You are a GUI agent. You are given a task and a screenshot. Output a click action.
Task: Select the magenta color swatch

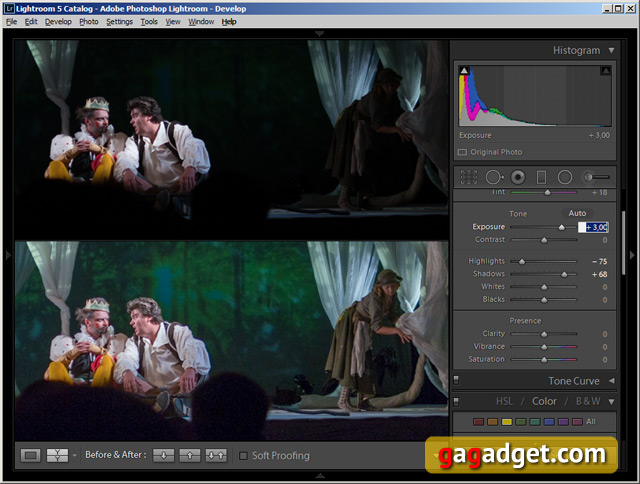click(x=577, y=422)
